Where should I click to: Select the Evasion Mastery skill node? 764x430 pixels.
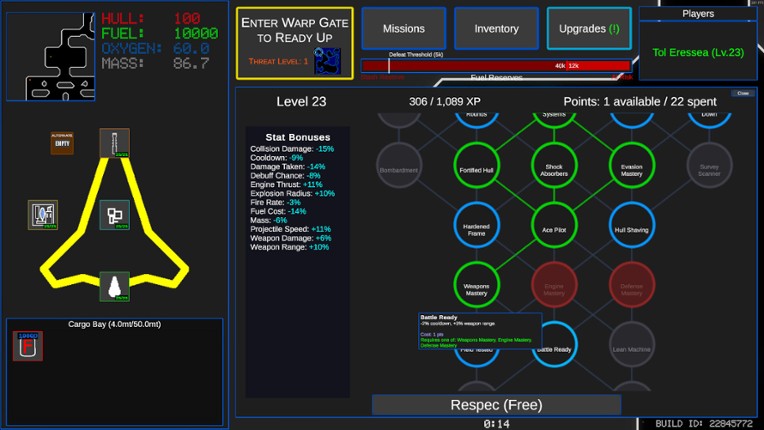click(631, 166)
